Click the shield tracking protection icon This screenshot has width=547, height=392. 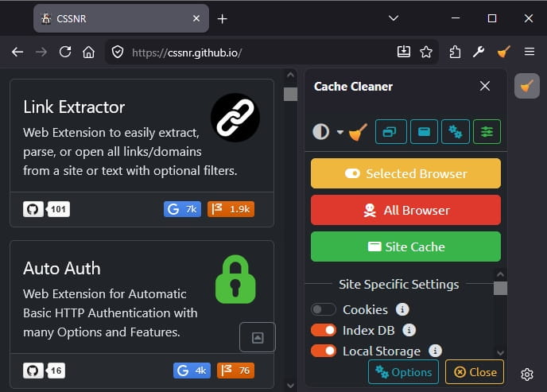click(x=118, y=52)
